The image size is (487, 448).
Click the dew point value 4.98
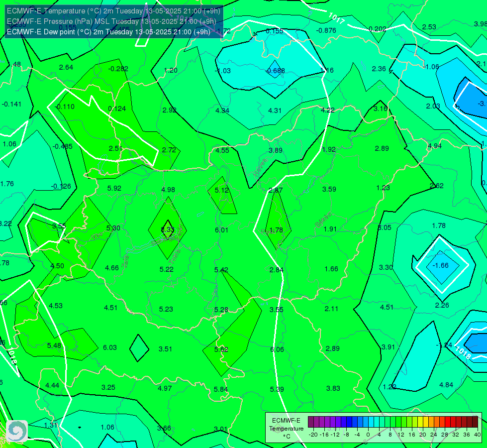[168, 190]
